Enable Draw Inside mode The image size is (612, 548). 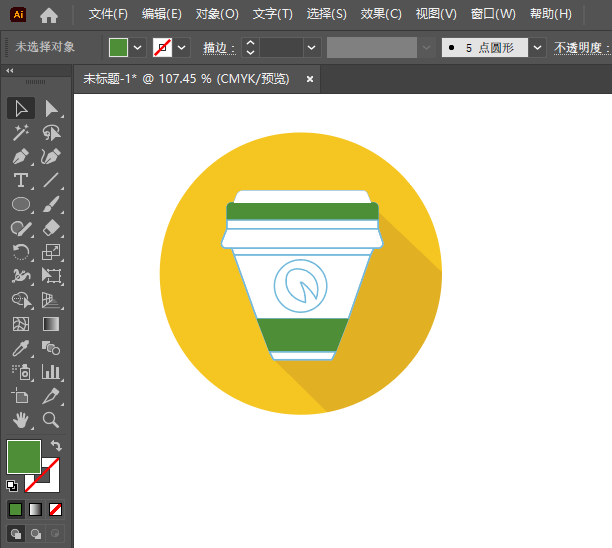pyautogui.click(x=55, y=534)
